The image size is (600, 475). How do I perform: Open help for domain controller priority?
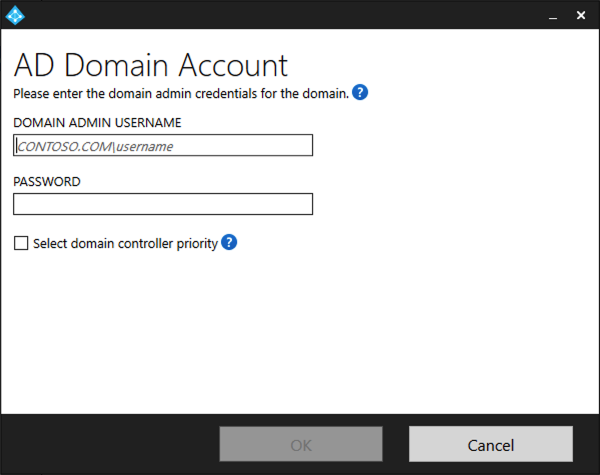229,242
